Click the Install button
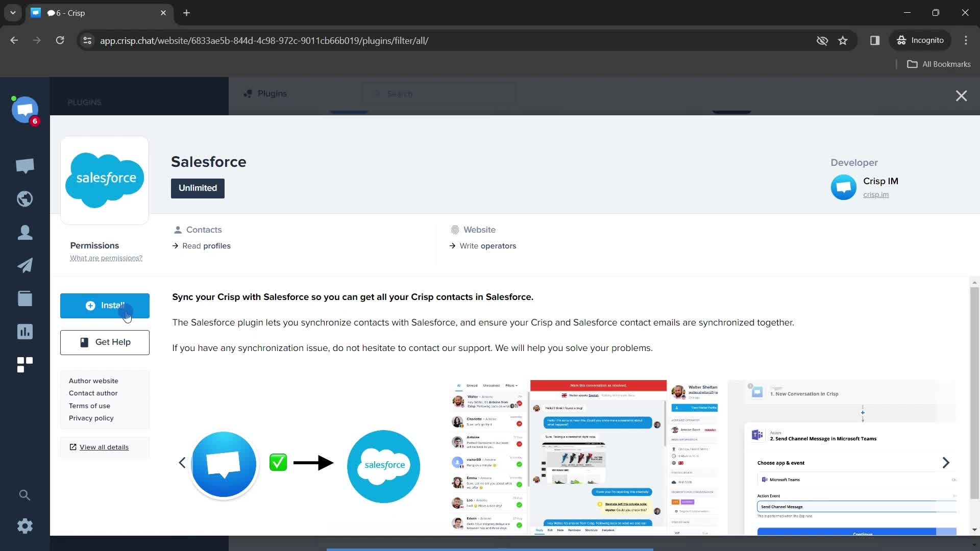The width and height of the screenshot is (980, 551). click(x=105, y=306)
